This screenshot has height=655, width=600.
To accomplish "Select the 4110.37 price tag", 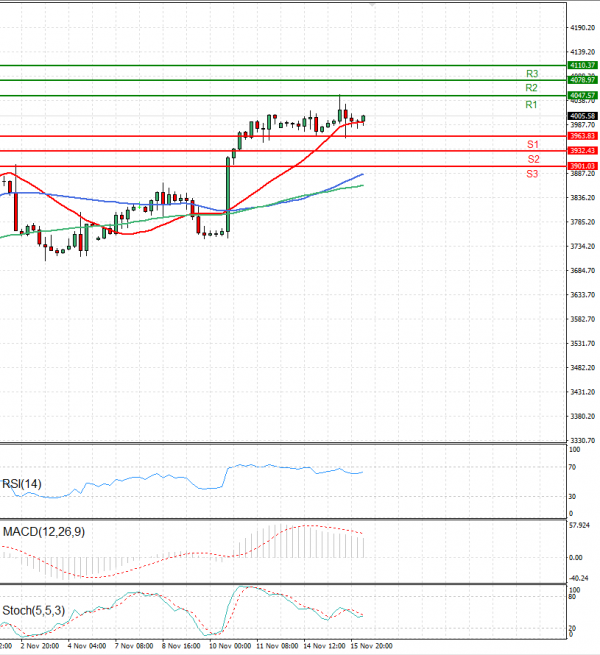I will point(582,65).
